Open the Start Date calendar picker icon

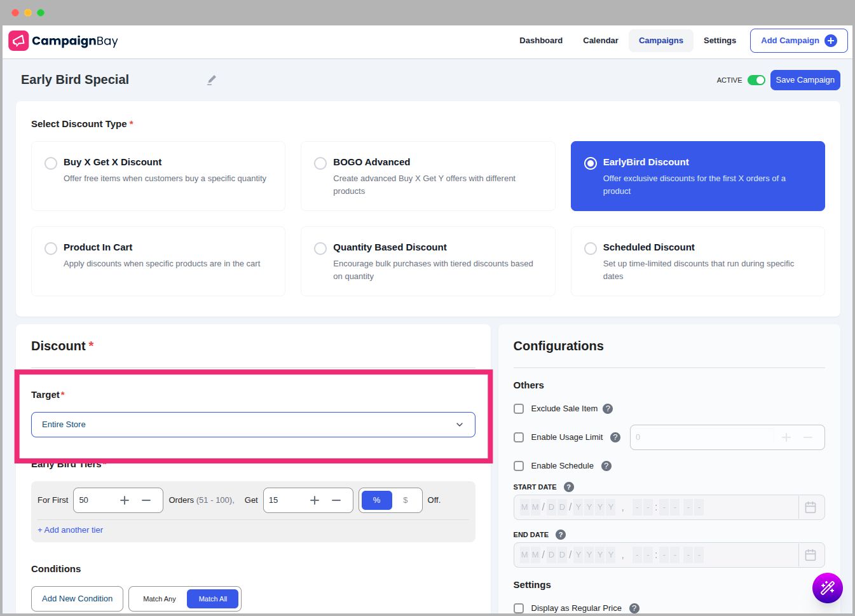tap(811, 507)
